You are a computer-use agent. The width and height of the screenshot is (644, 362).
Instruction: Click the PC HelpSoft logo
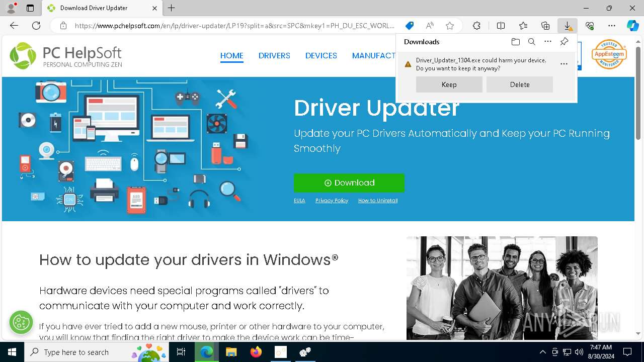66,55
